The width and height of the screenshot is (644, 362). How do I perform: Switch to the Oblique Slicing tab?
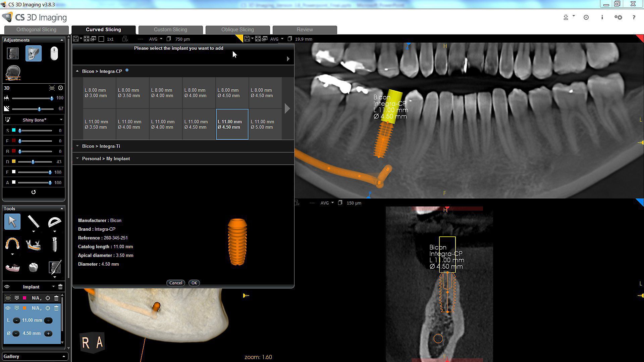(237, 30)
